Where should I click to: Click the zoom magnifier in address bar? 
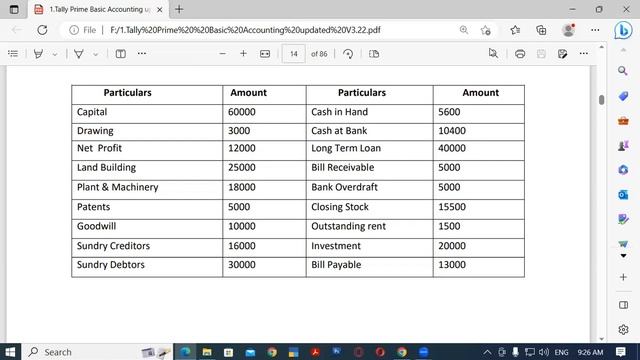(x=464, y=30)
